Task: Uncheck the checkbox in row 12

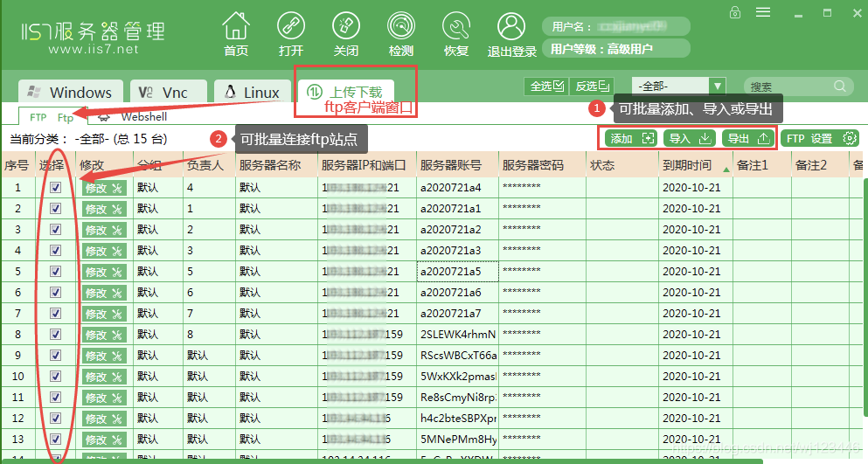Action: point(55,418)
